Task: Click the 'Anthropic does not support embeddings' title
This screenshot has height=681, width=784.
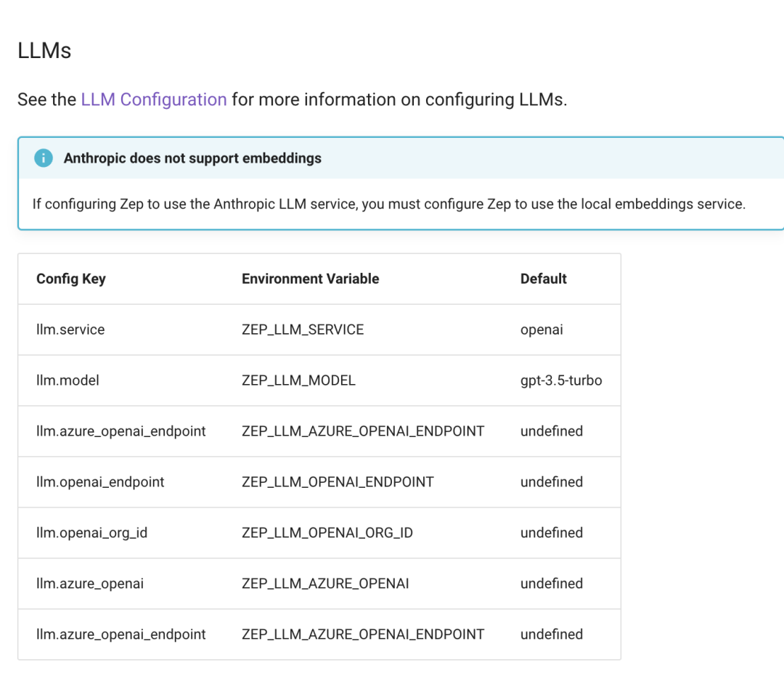Action: click(x=192, y=158)
